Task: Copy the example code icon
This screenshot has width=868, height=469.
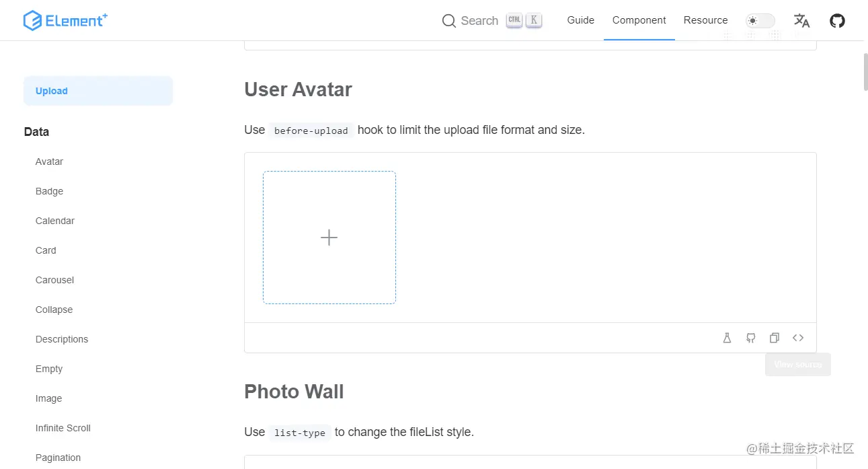Action: click(775, 338)
